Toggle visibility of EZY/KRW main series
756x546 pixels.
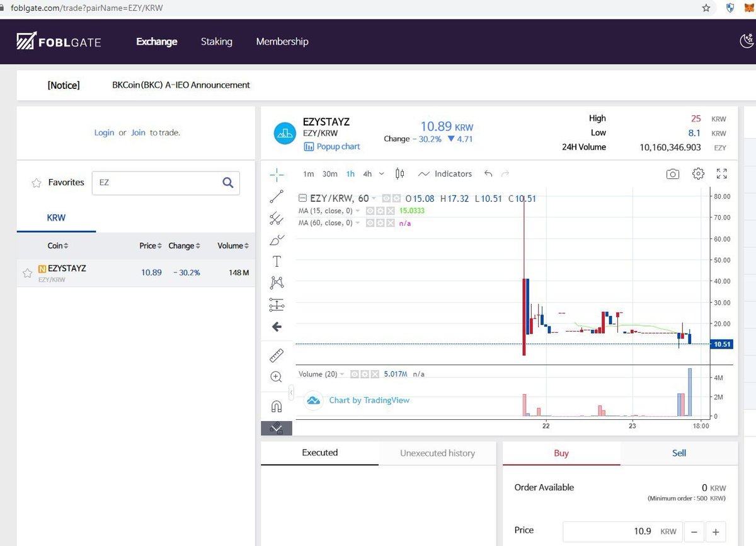point(386,198)
